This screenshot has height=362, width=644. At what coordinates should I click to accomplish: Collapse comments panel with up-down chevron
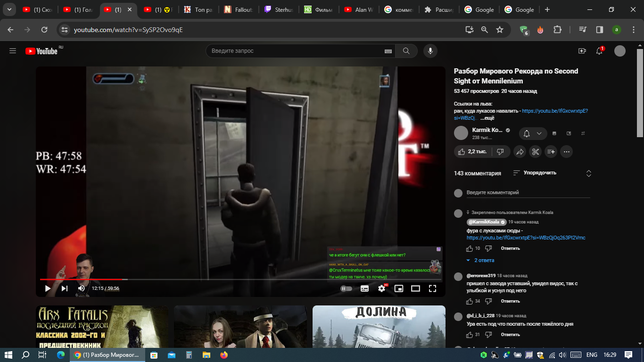pyautogui.click(x=588, y=173)
